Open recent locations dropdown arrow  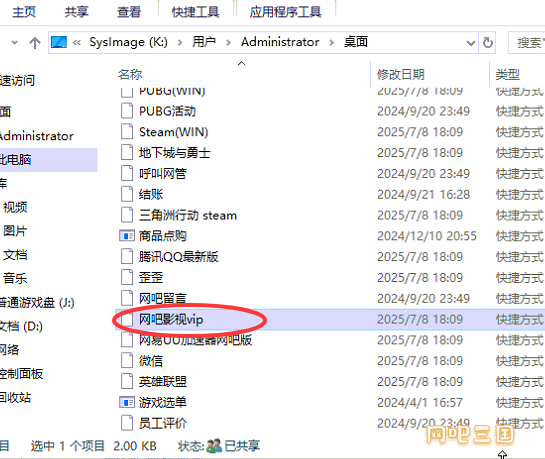pos(15,43)
